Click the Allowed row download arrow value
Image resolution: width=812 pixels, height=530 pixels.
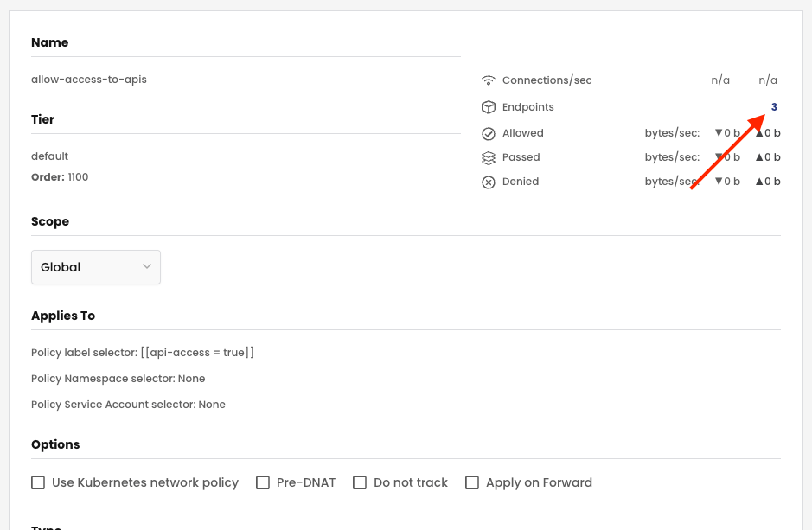pos(726,133)
